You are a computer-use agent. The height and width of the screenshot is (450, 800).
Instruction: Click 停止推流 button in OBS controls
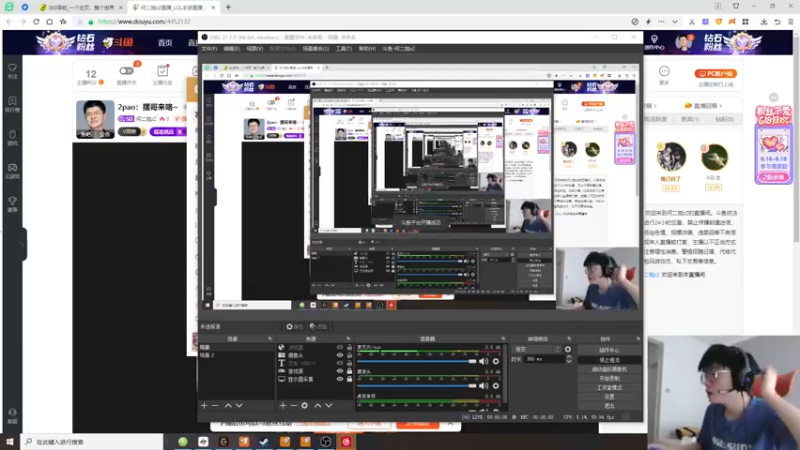pyautogui.click(x=609, y=360)
